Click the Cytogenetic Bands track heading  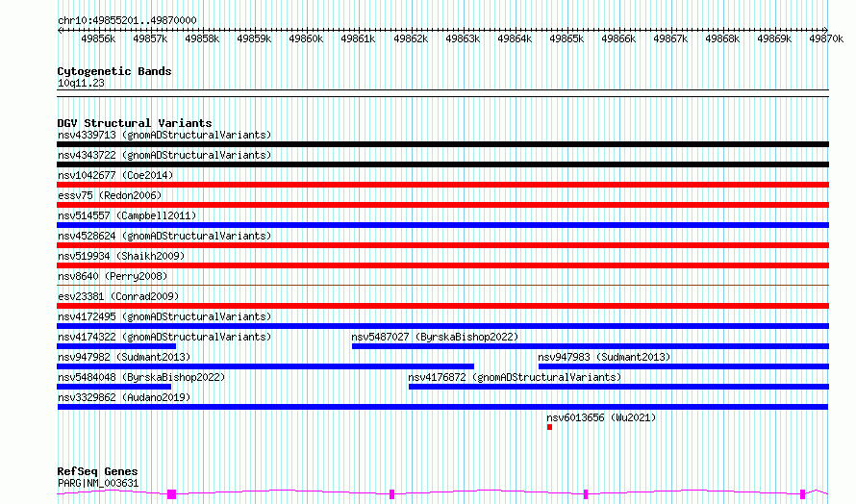click(x=114, y=71)
